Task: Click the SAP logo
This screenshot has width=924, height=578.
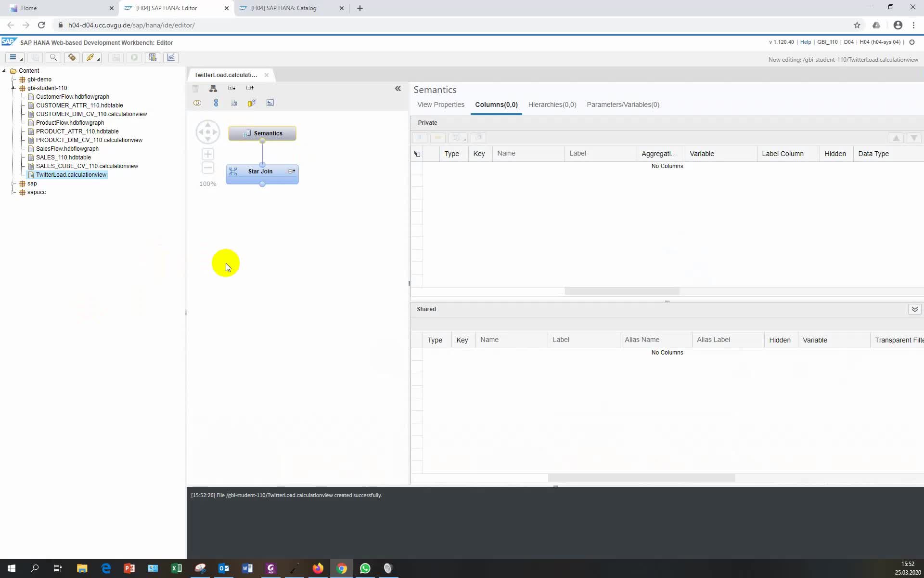Action: (x=9, y=42)
